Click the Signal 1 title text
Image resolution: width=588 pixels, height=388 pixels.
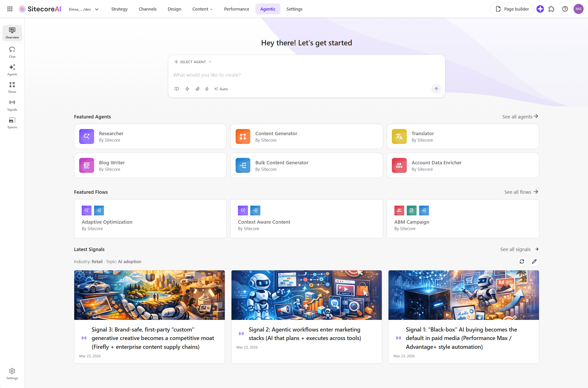(461, 338)
